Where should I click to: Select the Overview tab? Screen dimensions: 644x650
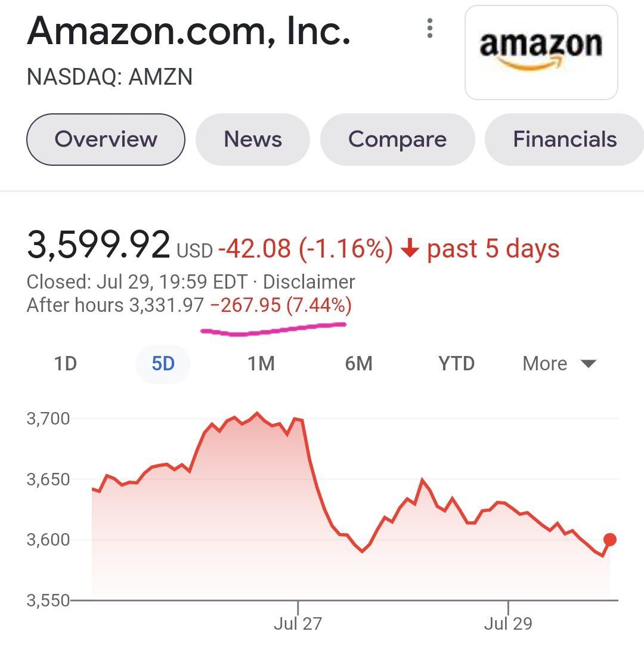(x=106, y=140)
